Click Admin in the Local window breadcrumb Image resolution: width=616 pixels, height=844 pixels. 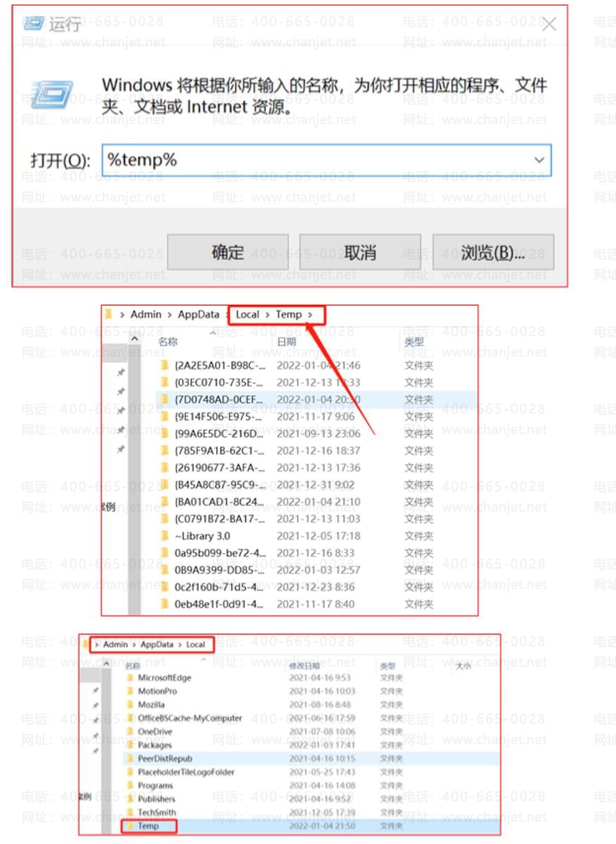(x=115, y=645)
